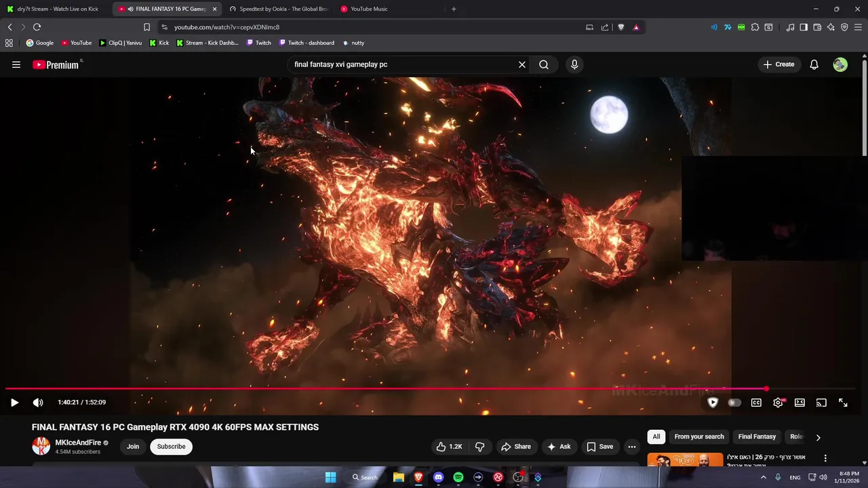Viewport: 868px width, 488px height.
Task: Toggle the autoplay switch
Action: point(734,403)
